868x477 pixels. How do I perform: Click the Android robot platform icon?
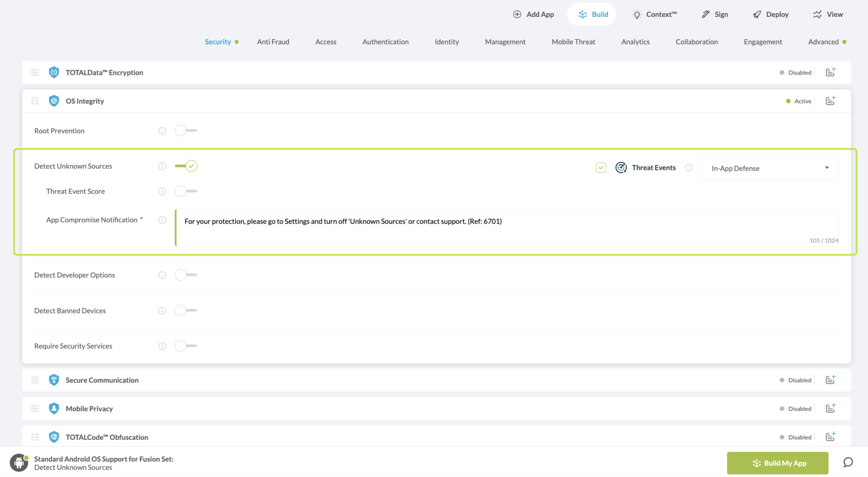19,463
